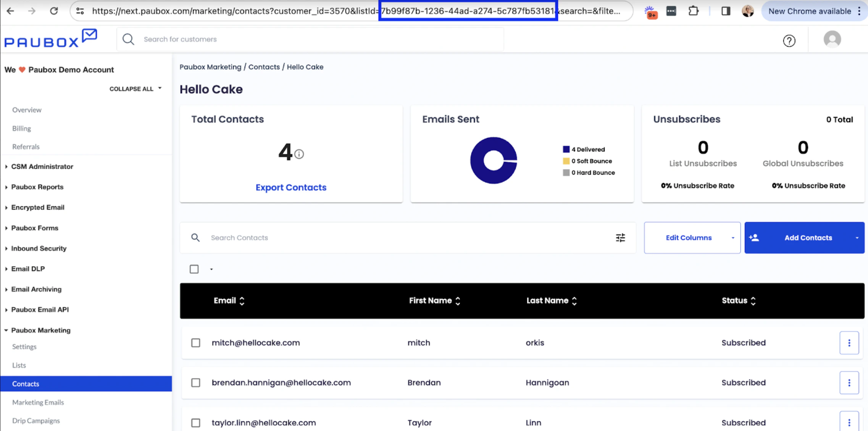
Task: Sort by Last Name column arrows
Action: 574,301
